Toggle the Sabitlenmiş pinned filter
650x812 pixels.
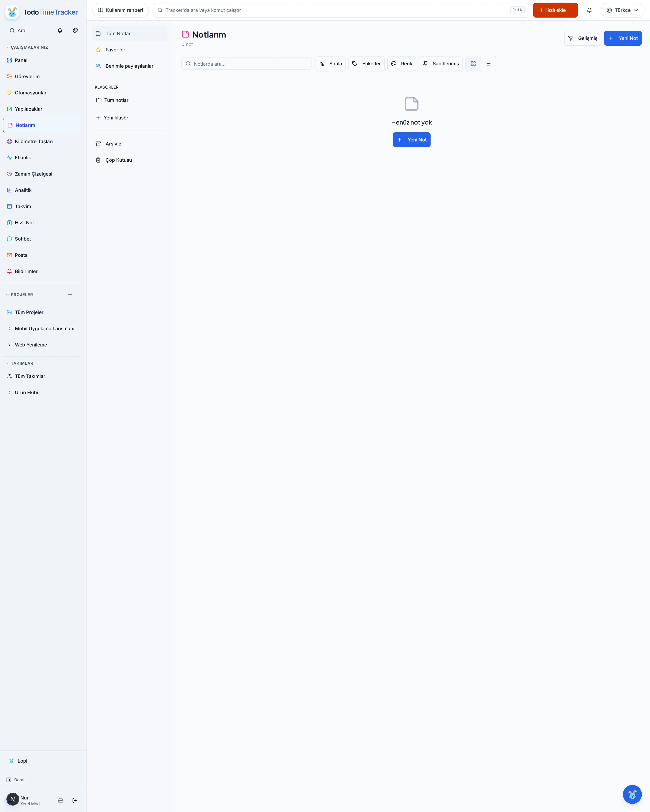[440, 64]
